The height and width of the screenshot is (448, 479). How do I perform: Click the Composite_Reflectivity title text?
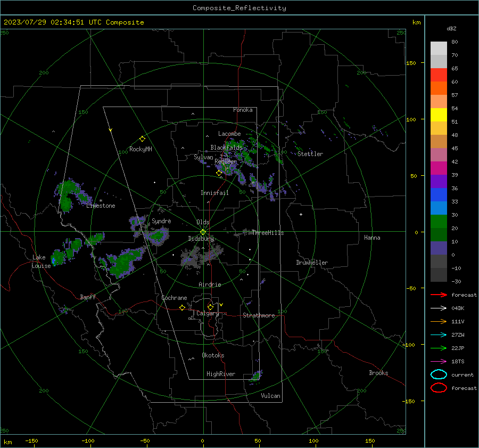(x=240, y=8)
